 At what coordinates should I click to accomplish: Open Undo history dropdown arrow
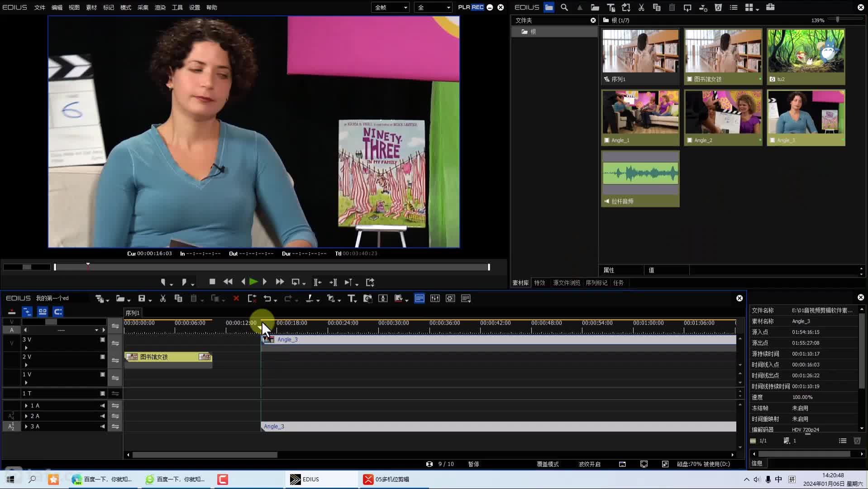click(x=275, y=300)
